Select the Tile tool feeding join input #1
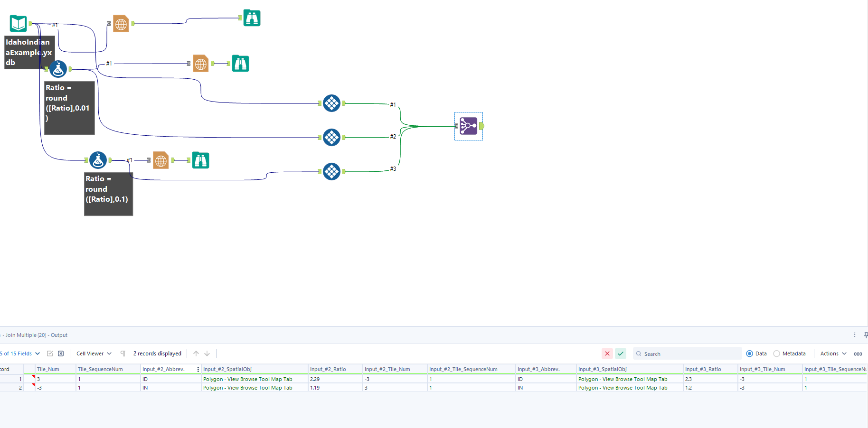This screenshot has width=868, height=428. click(331, 103)
